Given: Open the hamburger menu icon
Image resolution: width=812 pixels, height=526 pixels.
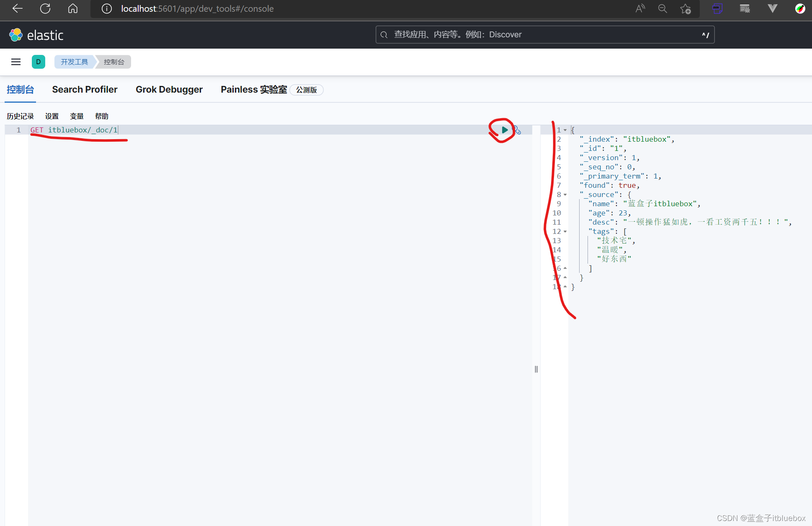Looking at the screenshot, I should point(16,62).
